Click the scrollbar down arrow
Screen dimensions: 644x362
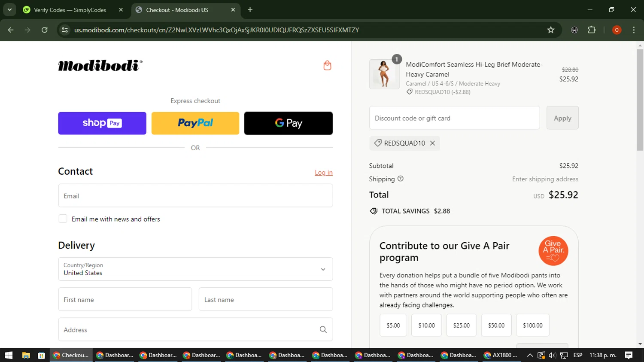point(640,344)
